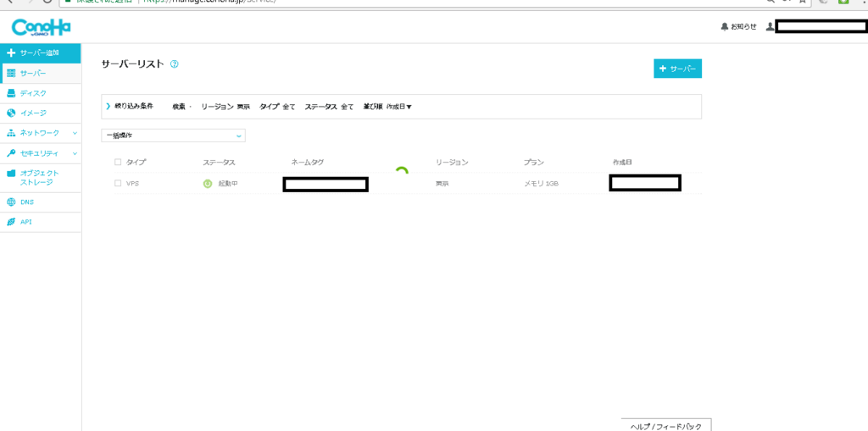Click the plus icon of サーバー追加
The image size is (868, 431).
pos(10,53)
